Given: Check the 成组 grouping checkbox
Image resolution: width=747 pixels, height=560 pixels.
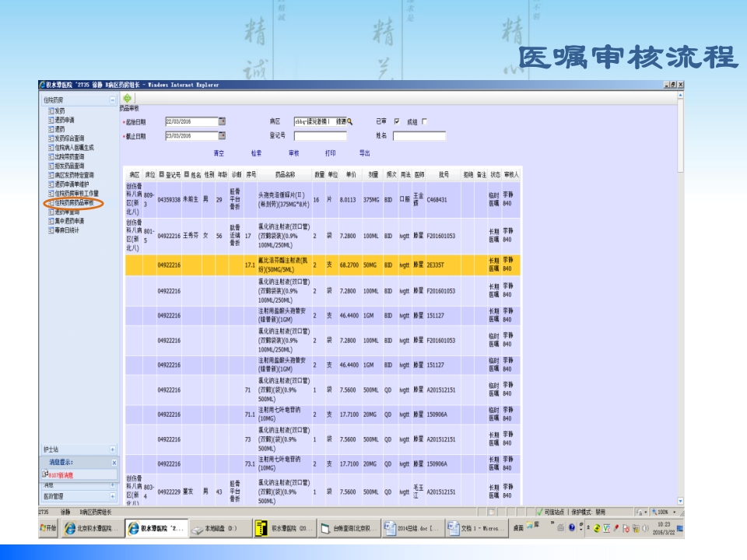Looking at the screenshot, I should (425, 121).
